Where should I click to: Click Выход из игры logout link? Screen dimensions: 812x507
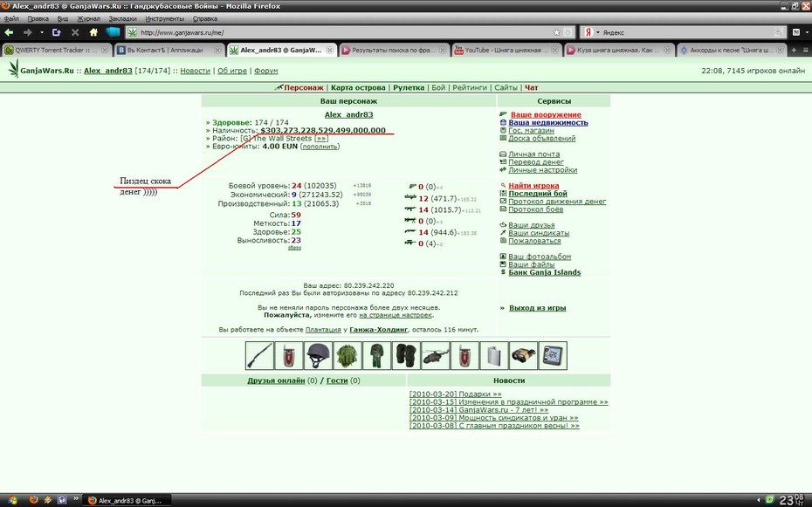pos(538,308)
